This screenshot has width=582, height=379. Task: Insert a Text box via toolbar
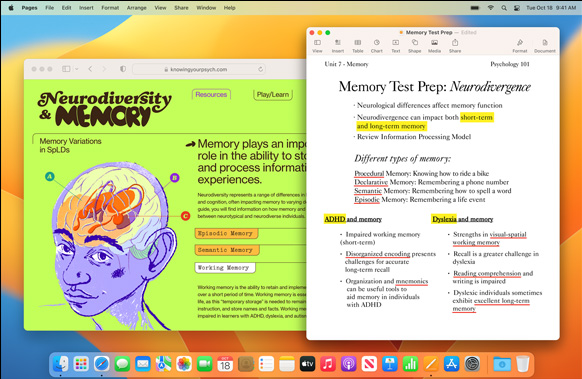click(x=396, y=46)
